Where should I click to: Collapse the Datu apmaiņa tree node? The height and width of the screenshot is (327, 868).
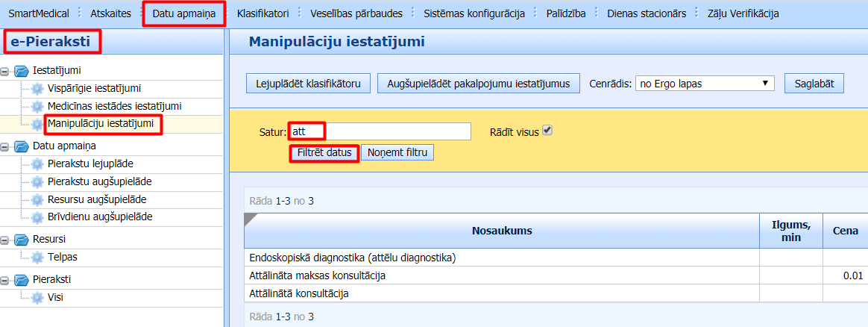click(6, 146)
